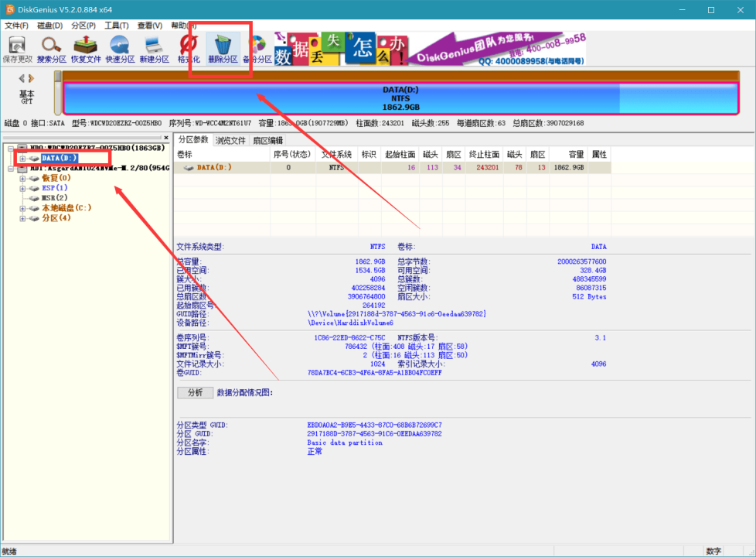Select the New Partition (新建分区) icon
Screen dimensions: 756x557
click(x=155, y=49)
